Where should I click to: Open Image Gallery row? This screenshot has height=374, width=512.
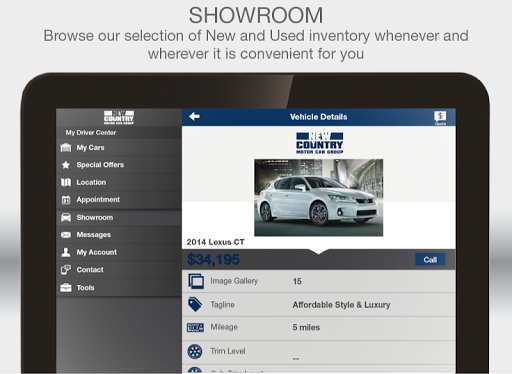319,281
